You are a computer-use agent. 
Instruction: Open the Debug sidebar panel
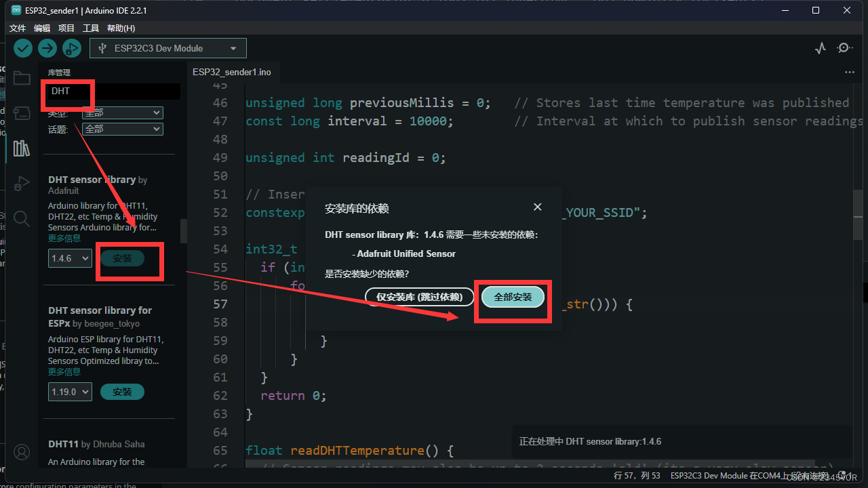[x=22, y=183]
